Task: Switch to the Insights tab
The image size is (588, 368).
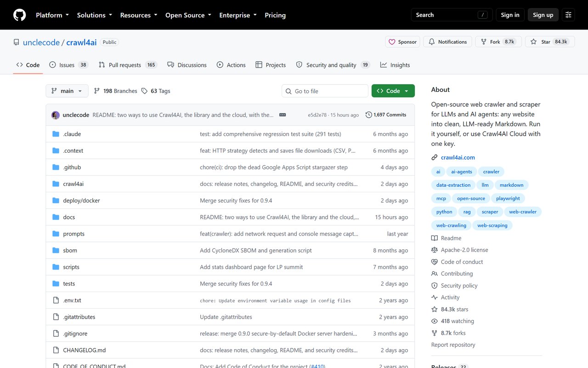Action: (395, 65)
